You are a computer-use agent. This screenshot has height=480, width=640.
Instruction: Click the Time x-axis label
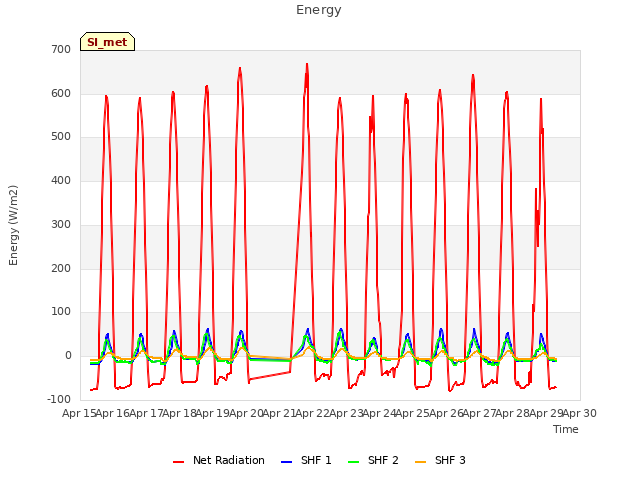pyautogui.click(x=566, y=429)
